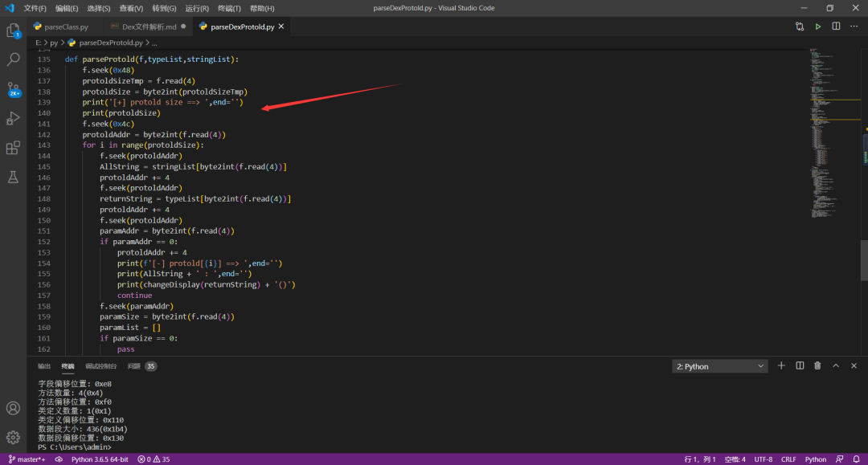Close the parseDexProtoId.py tab
The image size is (868, 465).
pyautogui.click(x=281, y=27)
